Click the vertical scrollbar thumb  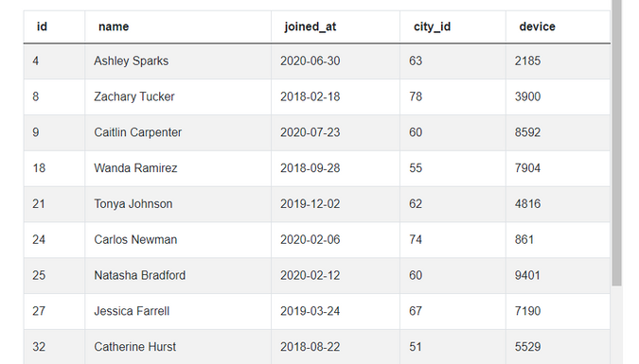(x=616, y=143)
